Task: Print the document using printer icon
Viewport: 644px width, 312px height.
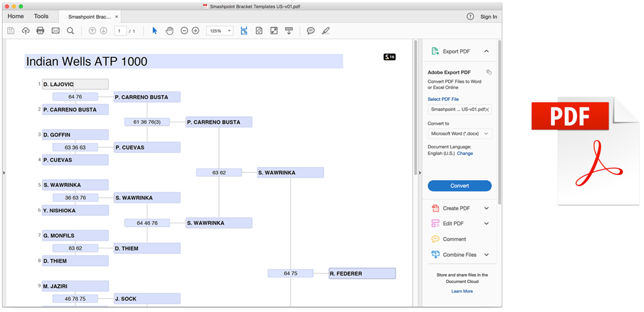Action: click(40, 31)
